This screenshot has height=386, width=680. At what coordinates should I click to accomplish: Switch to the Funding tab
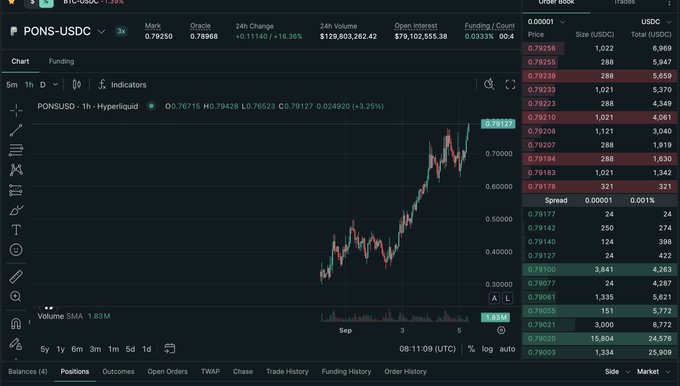pos(61,61)
